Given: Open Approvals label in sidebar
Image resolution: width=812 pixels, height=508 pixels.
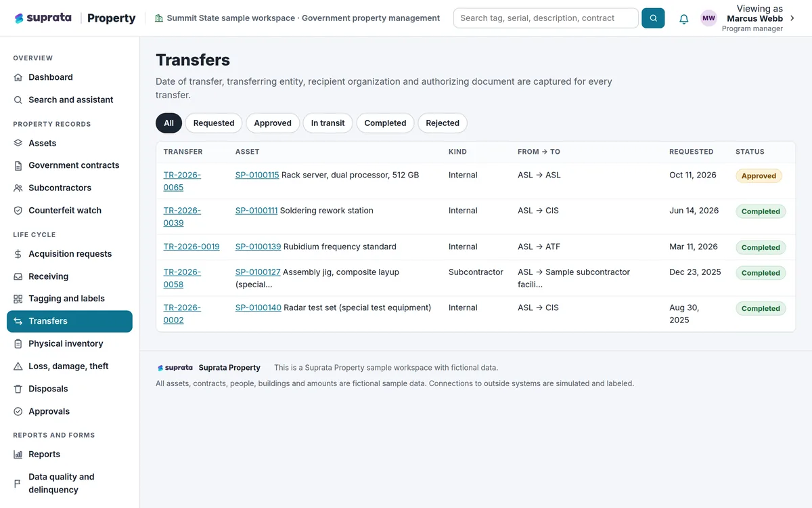Looking at the screenshot, I should pos(49,411).
